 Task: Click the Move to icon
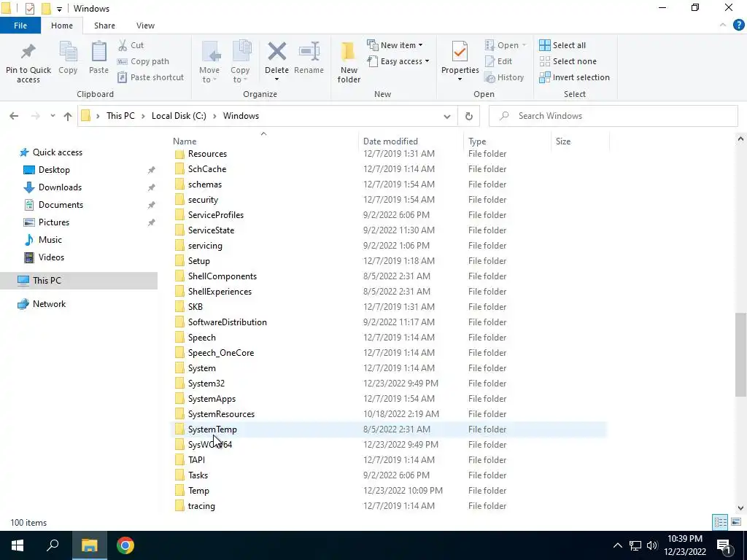[x=209, y=52]
